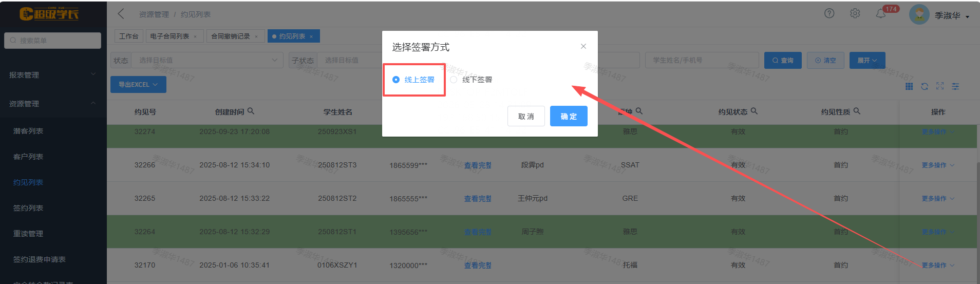Image resolution: width=980 pixels, height=284 pixels.
Task: Click the 搜索菜单 search field
Action: pos(52,41)
